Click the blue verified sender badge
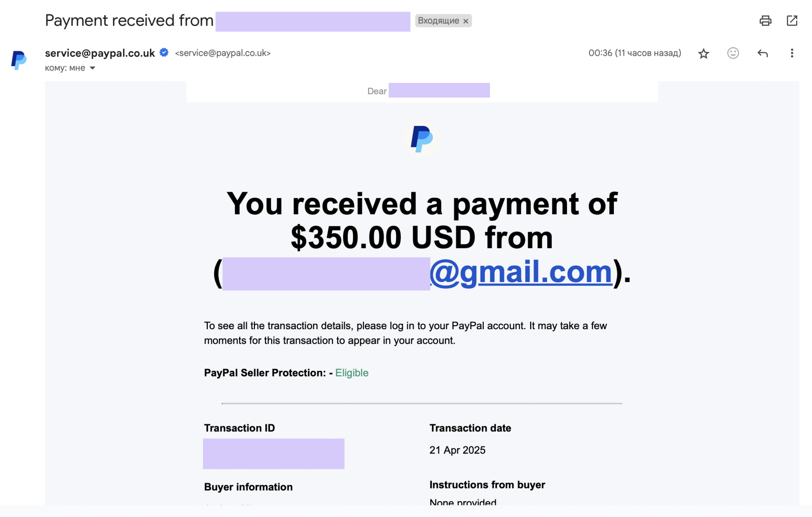 click(164, 52)
